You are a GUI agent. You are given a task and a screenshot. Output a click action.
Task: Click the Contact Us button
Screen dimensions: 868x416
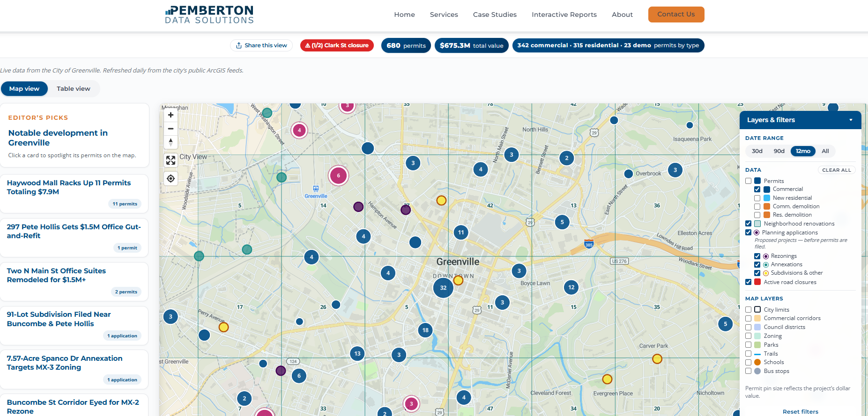[676, 15]
